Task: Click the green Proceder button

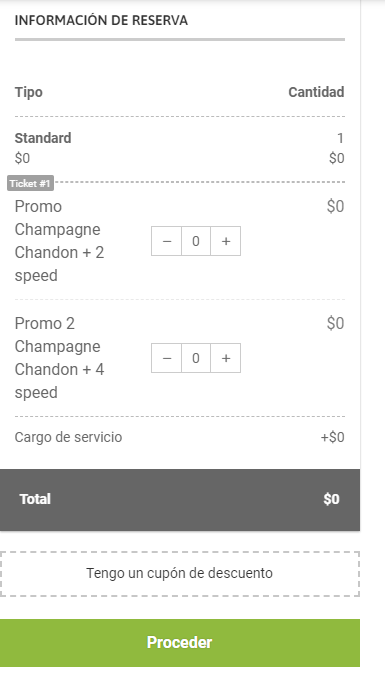Action: click(180, 643)
